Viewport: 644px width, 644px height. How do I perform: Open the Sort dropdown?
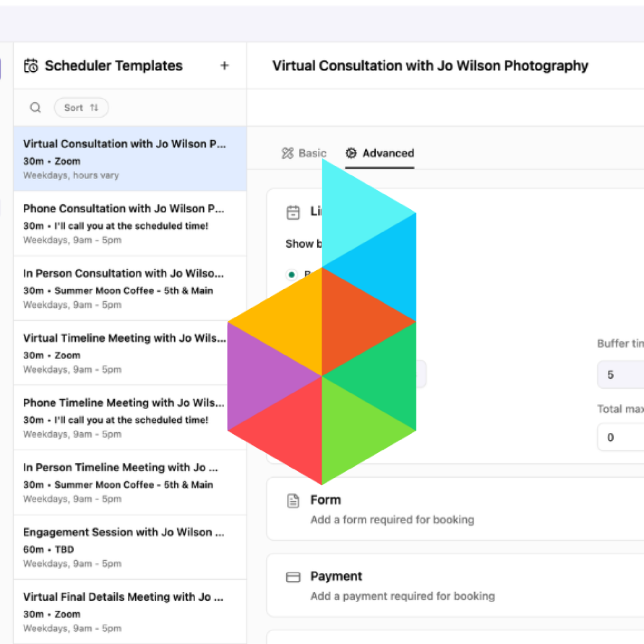(x=81, y=108)
